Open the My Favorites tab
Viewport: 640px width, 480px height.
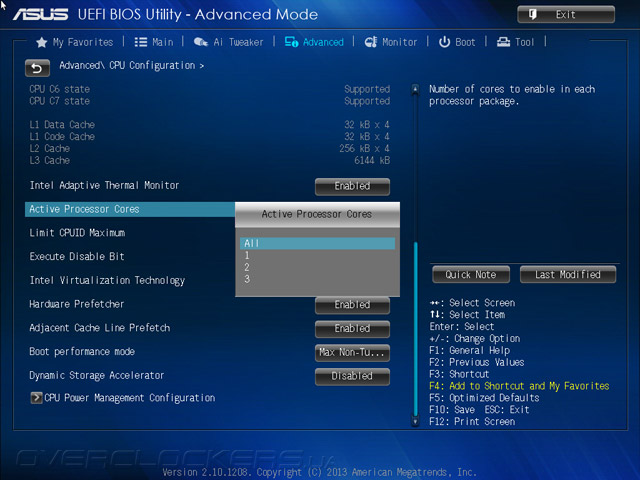point(75,42)
